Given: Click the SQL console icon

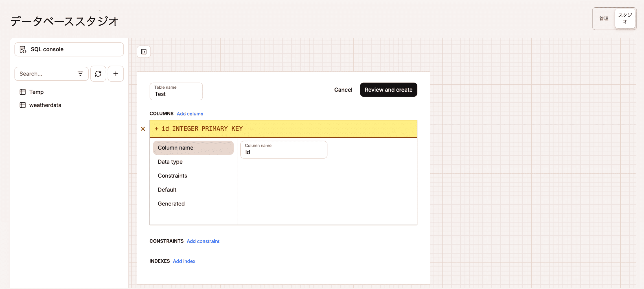Looking at the screenshot, I should click(23, 49).
